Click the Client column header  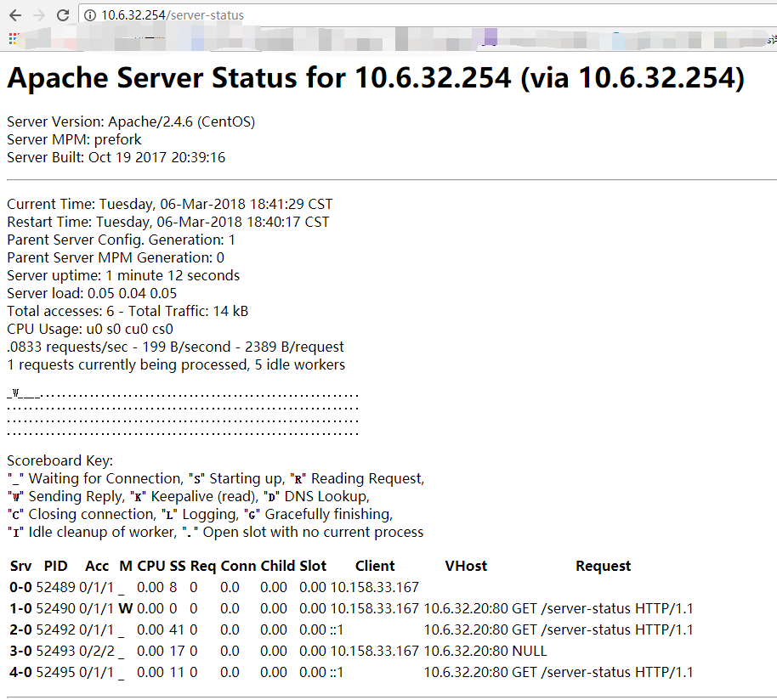375,566
